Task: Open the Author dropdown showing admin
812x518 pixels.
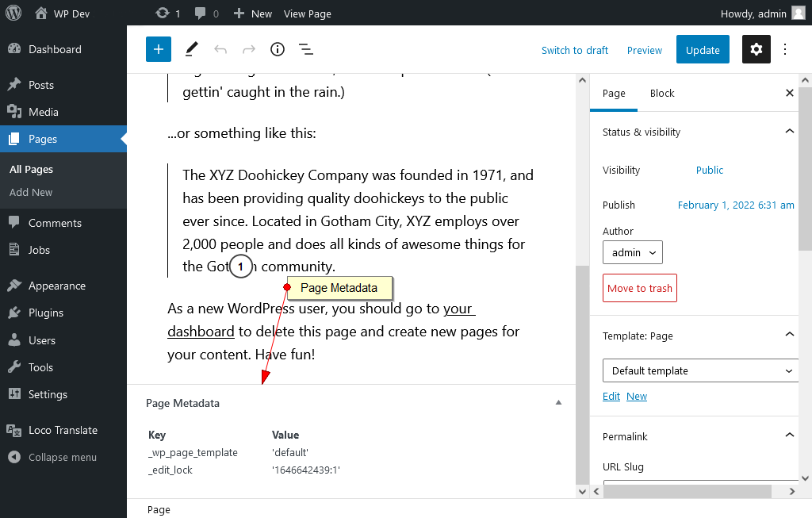Action: pyautogui.click(x=632, y=251)
